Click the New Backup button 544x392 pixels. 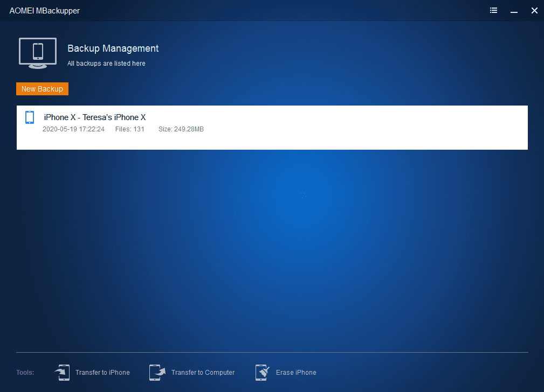[x=43, y=89]
